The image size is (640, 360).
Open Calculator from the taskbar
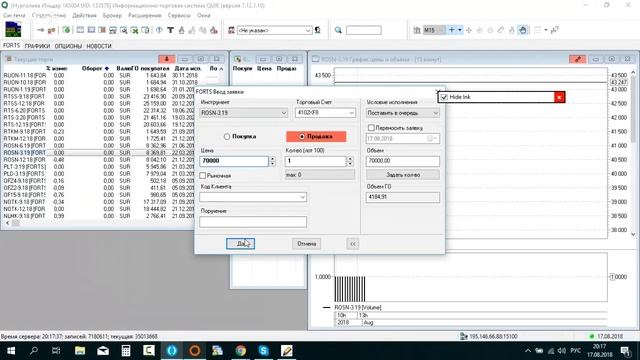click(126, 351)
